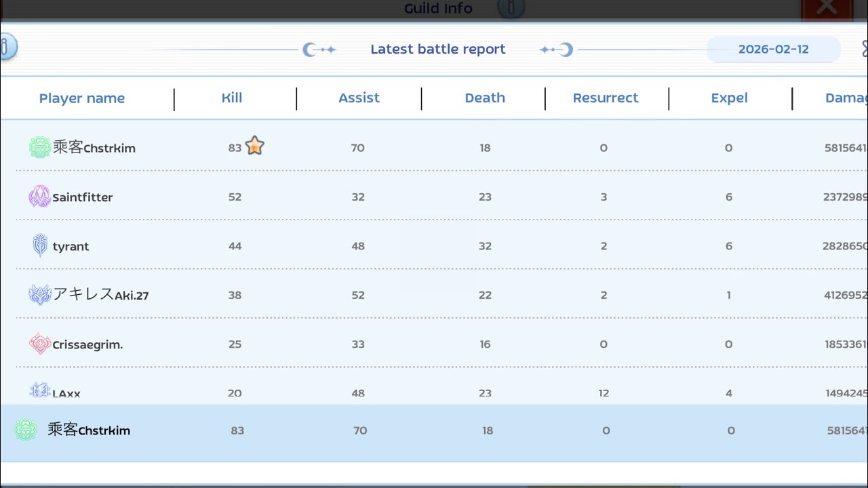
Task: Click the info icon left of the battle report title
Action: click(6, 47)
